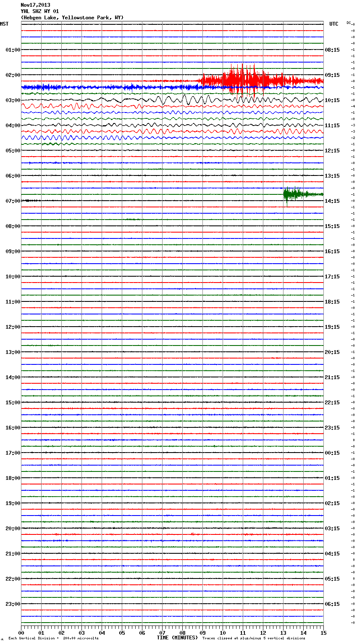
Task: Select the 03:00 MST time label
Action: (x=13, y=100)
